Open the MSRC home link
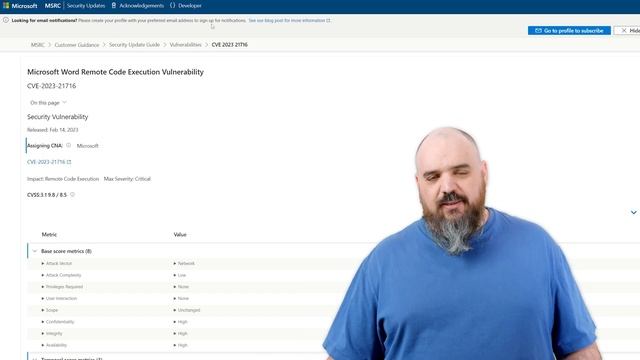640x360 pixels. (53, 6)
